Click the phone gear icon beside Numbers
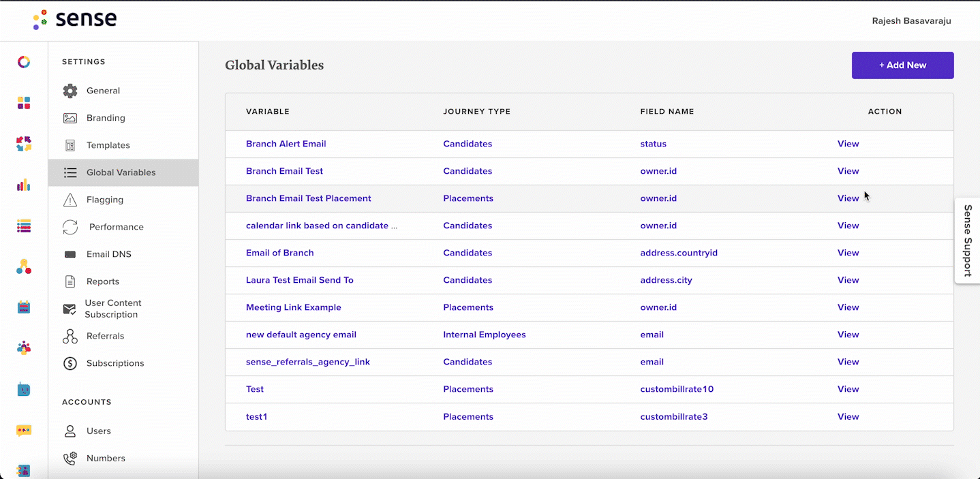This screenshot has height=479, width=980. (x=70, y=459)
